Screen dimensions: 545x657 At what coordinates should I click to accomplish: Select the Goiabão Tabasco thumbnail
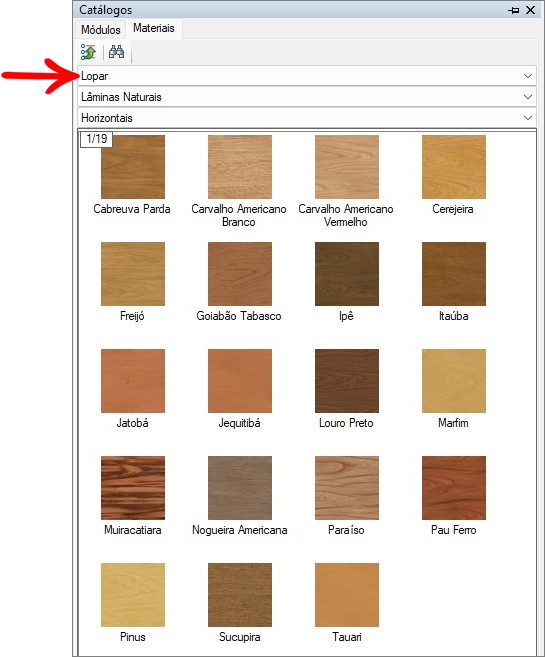pyautogui.click(x=240, y=274)
